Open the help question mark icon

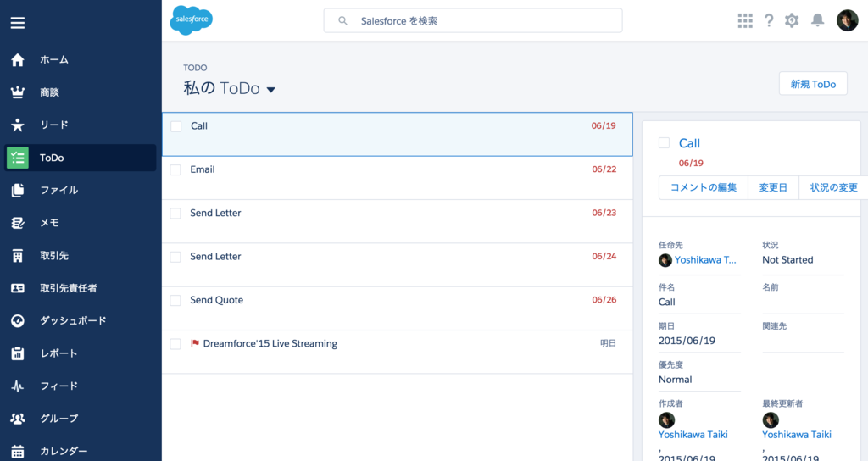point(769,21)
